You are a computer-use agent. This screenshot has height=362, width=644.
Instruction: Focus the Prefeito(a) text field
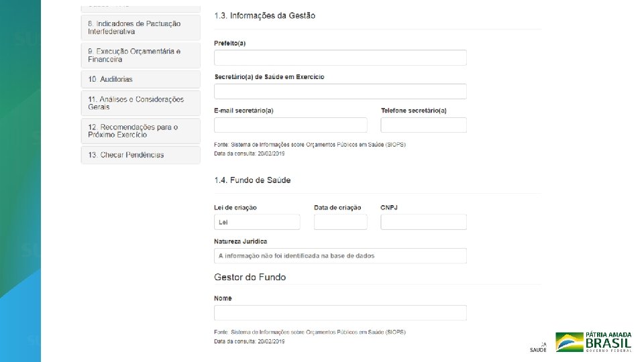tap(340, 58)
